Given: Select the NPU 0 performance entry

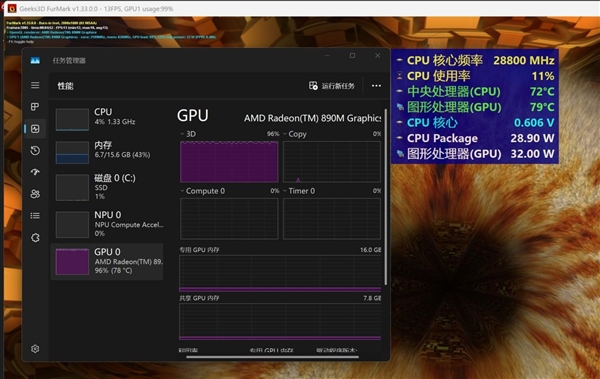Looking at the screenshot, I should 108,224.
